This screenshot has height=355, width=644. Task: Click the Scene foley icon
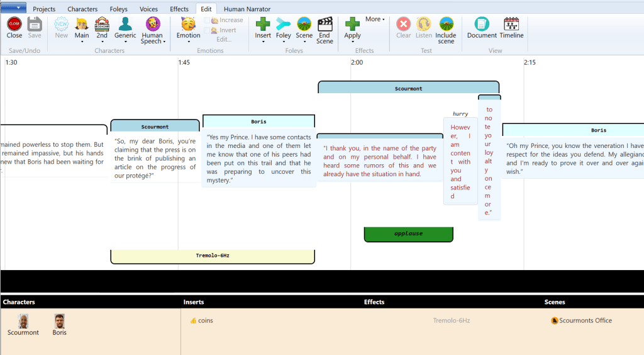(x=304, y=25)
